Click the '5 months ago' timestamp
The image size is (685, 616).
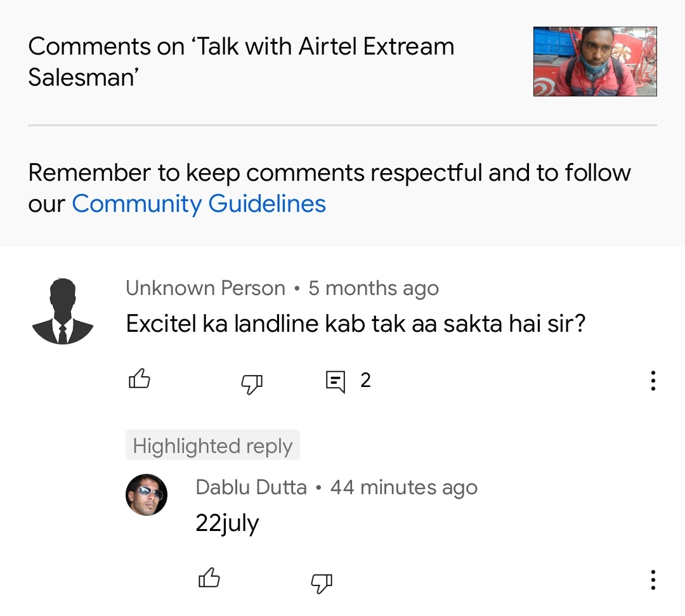(x=374, y=288)
